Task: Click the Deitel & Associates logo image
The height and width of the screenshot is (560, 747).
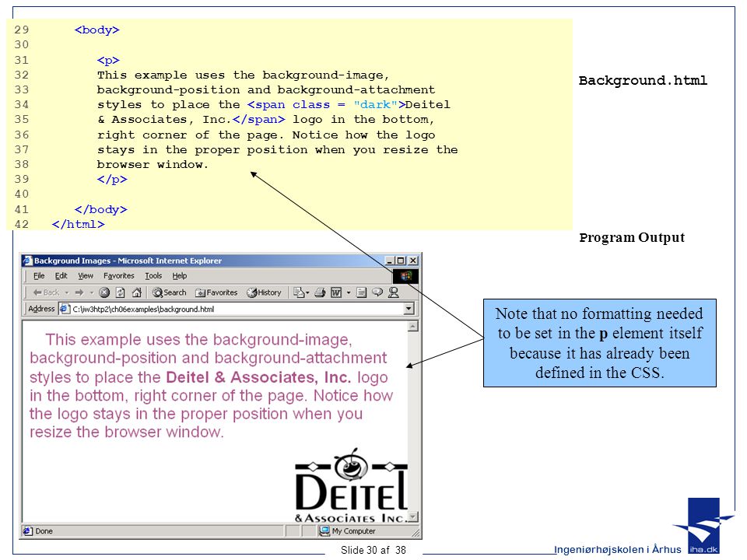Action: tap(352, 485)
